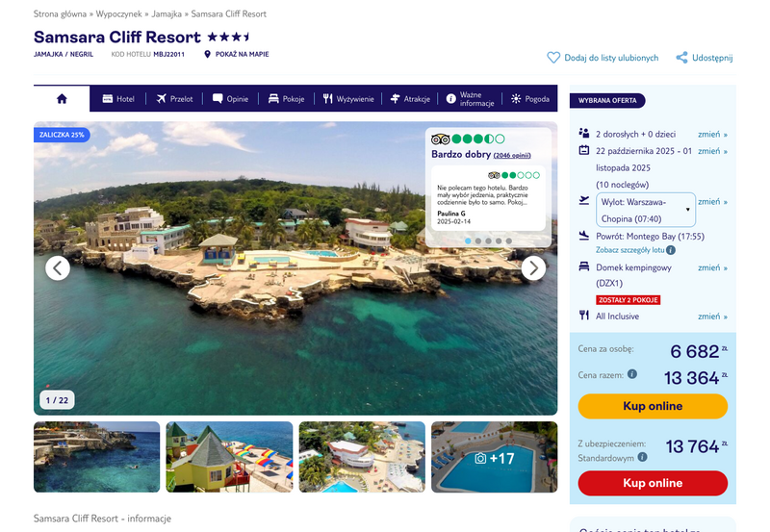Show next photo with right arrow

(533, 268)
